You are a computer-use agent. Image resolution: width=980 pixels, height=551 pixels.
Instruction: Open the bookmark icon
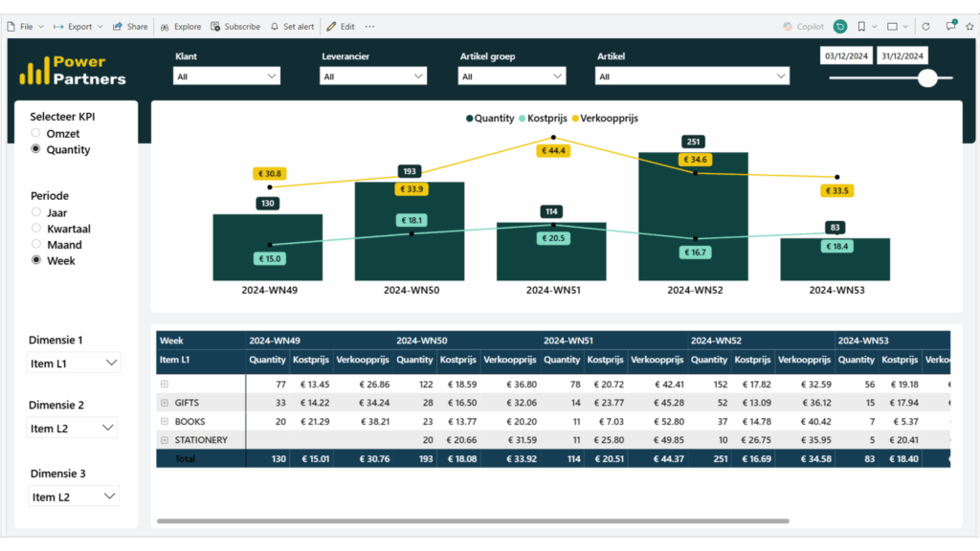(861, 27)
